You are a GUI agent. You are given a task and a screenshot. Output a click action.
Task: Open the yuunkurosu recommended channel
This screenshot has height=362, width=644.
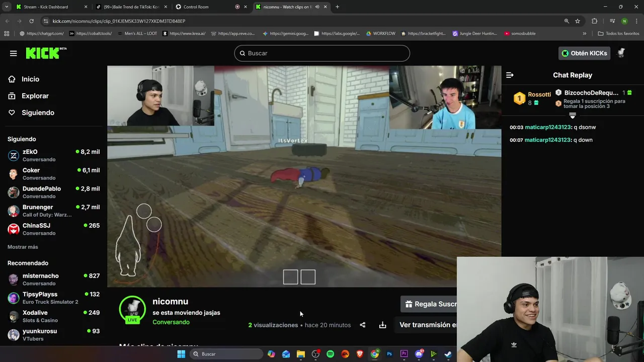coord(53,335)
